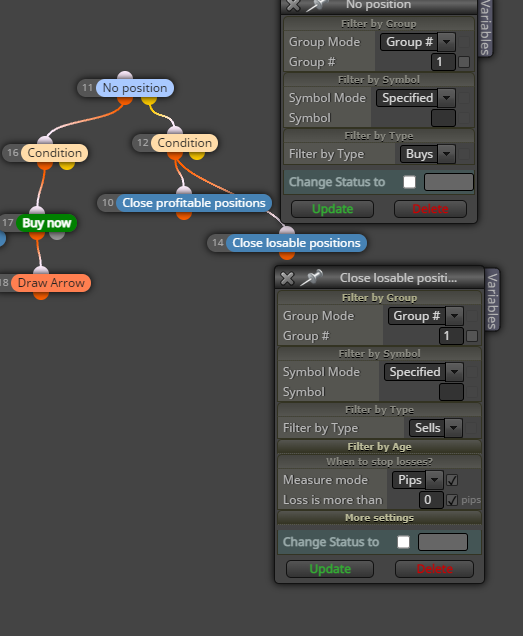523x636 pixels.
Task: Click the number 14 block label
Action: 217,243
